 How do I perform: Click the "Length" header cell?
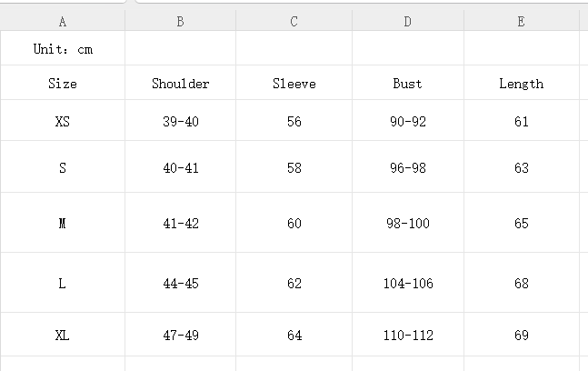point(521,84)
